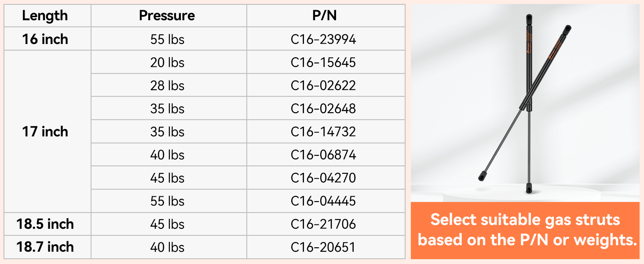
Task: Click the 17 inch length cell
Action: (45, 132)
